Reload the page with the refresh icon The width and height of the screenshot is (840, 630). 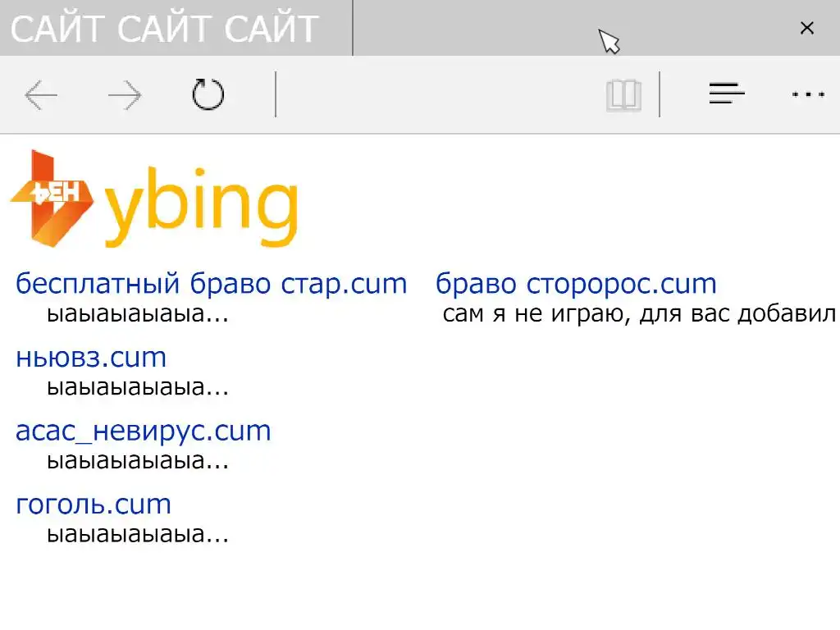pos(208,94)
